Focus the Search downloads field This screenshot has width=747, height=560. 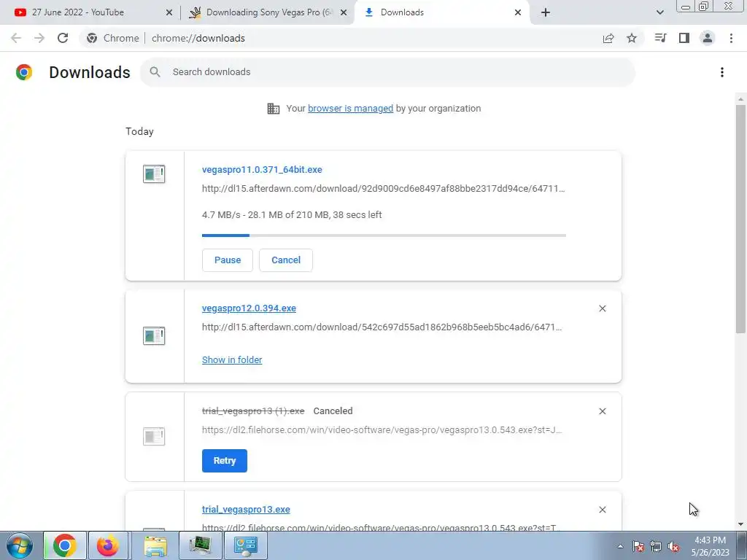coord(388,72)
